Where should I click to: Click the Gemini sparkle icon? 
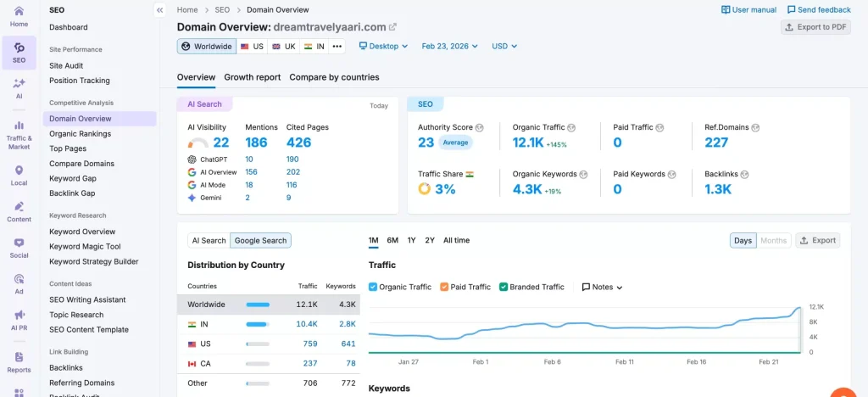[x=192, y=198]
